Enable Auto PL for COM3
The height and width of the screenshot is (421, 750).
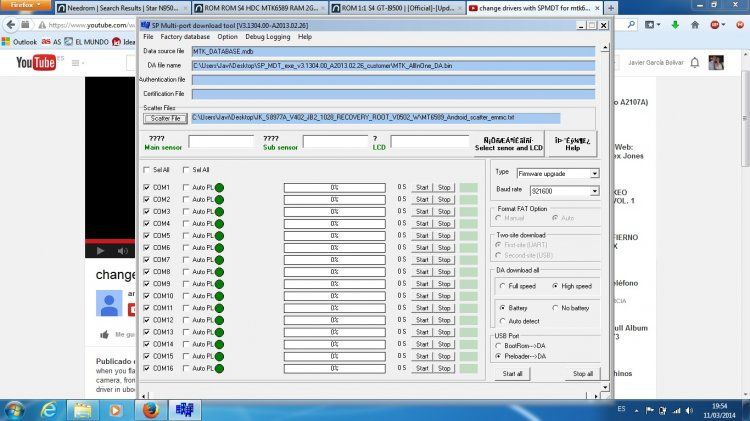coord(186,211)
